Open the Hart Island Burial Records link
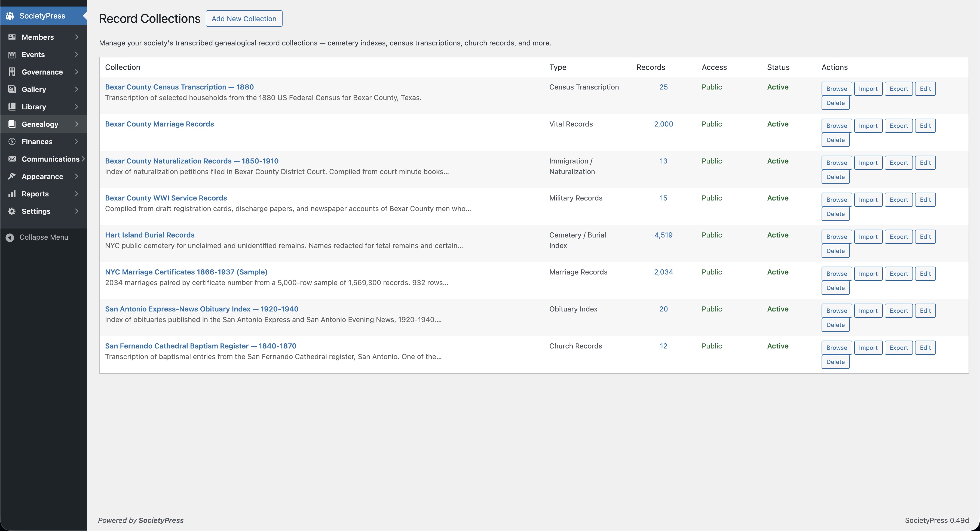This screenshot has width=980, height=531. click(149, 235)
